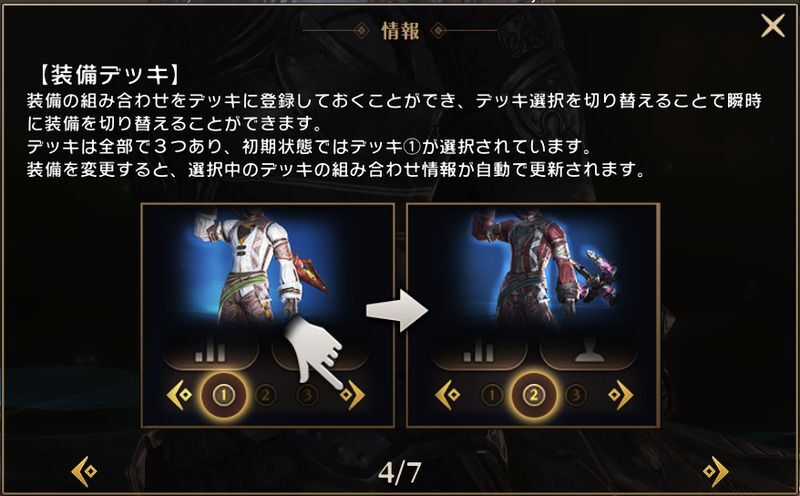The height and width of the screenshot is (496, 800).
Task: Click left deck arrow in right preview
Action: coord(448,394)
